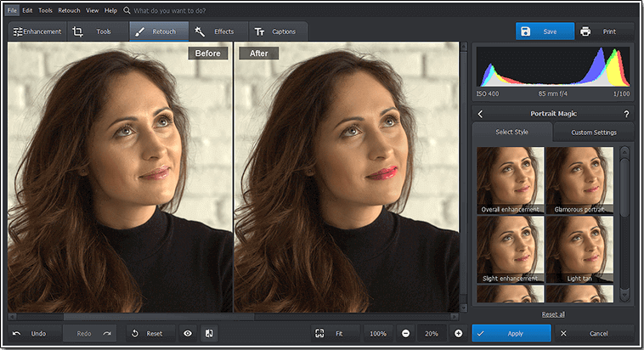Viewport: 644px width, 350px height.
Task: Select the Light tan style thumbnail
Action: click(579, 250)
